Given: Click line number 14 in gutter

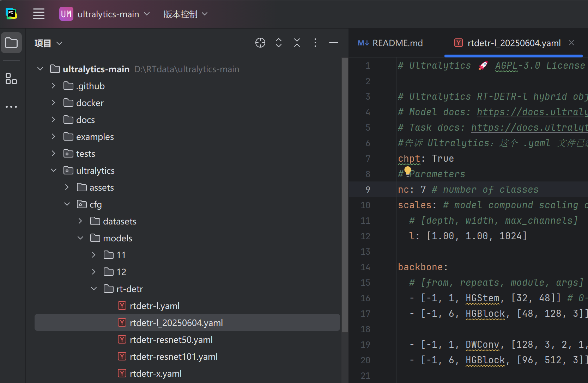Looking at the screenshot, I should tap(365, 267).
